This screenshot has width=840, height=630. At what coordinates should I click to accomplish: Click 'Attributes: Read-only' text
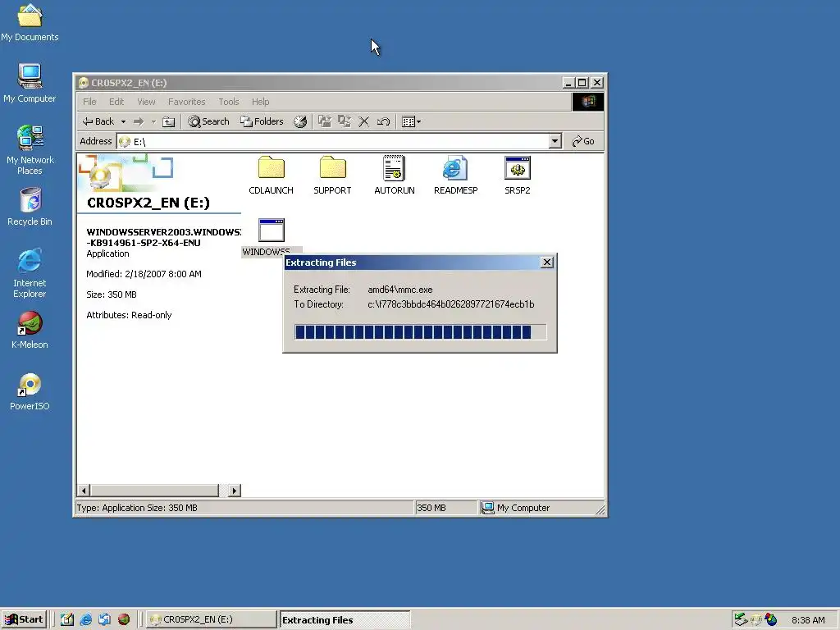tap(129, 315)
